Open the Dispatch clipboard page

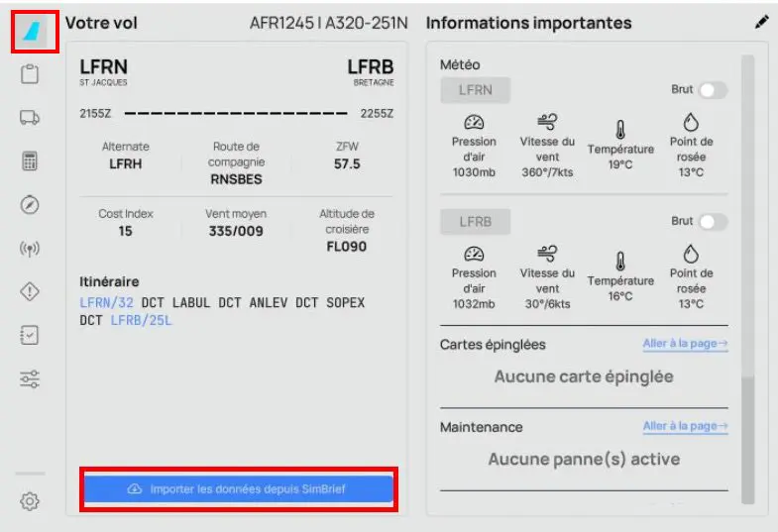[30, 74]
